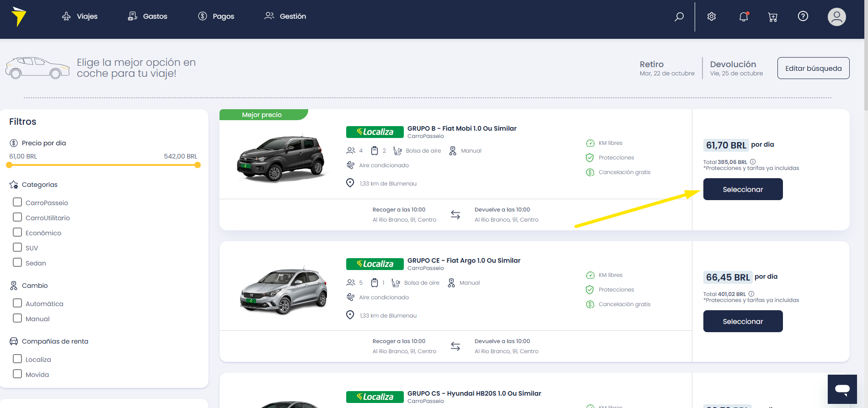Image resolution: width=868 pixels, height=408 pixels.
Task: Open the Gastos menu
Action: [147, 16]
